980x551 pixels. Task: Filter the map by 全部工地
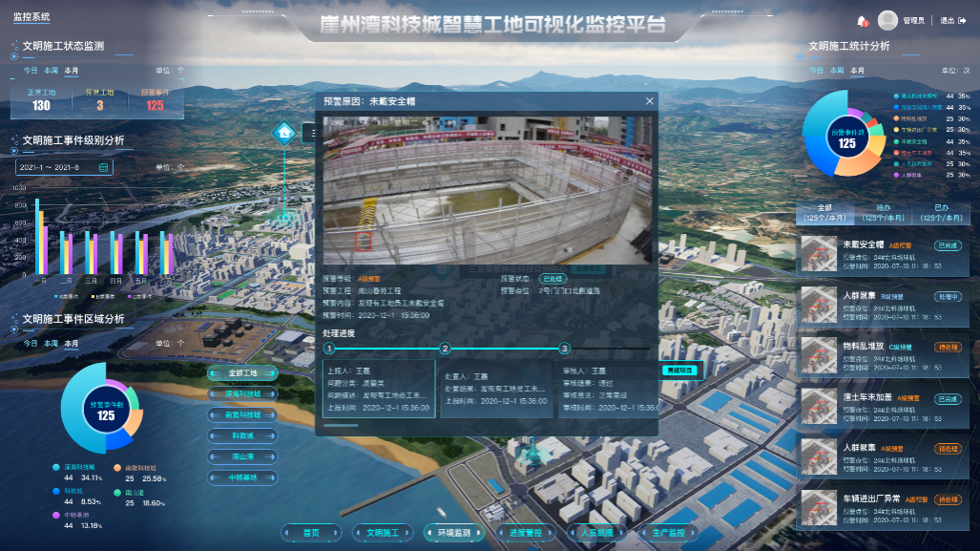(x=243, y=372)
